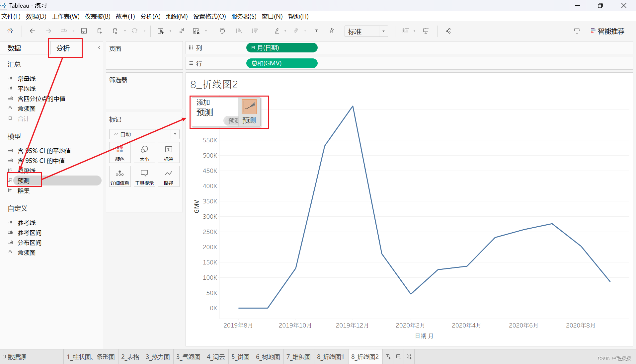Click the sort ascending icon
The image size is (636, 364).
238,31
